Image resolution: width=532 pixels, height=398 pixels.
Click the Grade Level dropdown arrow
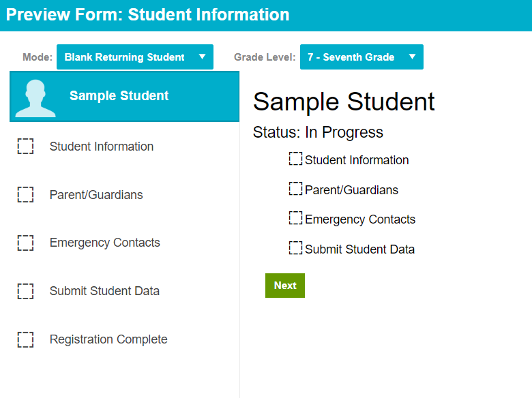pyautogui.click(x=412, y=57)
